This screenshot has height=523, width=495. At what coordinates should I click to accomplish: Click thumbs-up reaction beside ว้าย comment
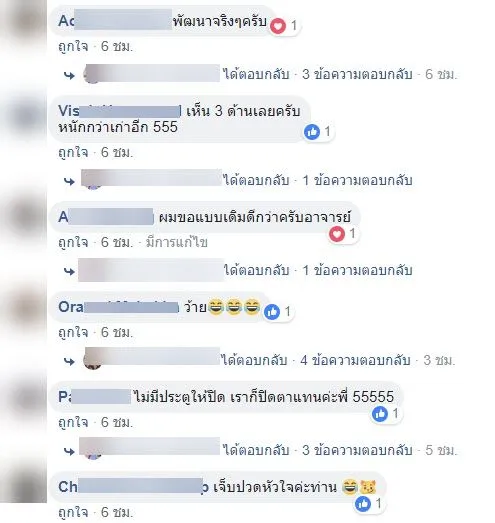pos(272,312)
